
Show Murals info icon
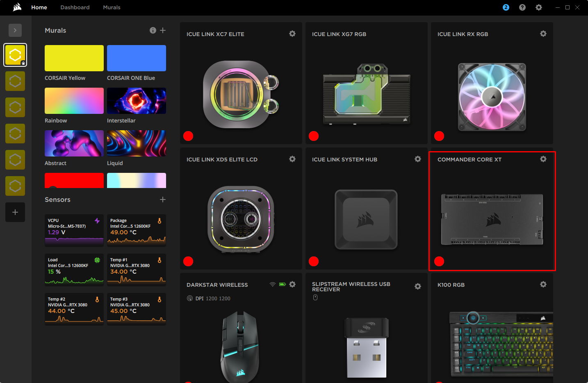click(x=153, y=30)
